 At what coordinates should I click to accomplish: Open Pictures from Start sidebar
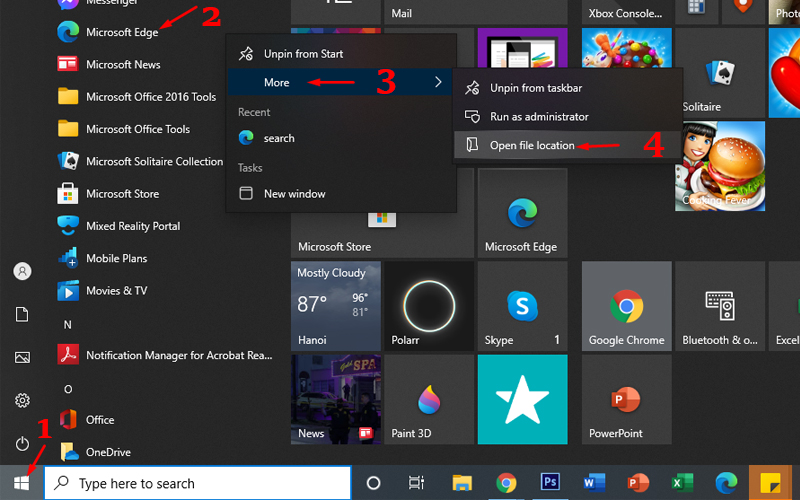pyautogui.click(x=22, y=357)
